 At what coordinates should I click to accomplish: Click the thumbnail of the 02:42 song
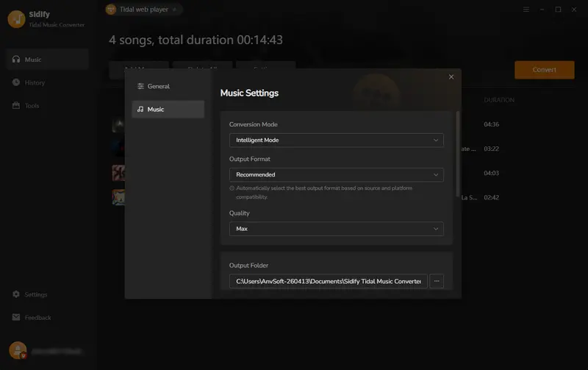coord(118,197)
